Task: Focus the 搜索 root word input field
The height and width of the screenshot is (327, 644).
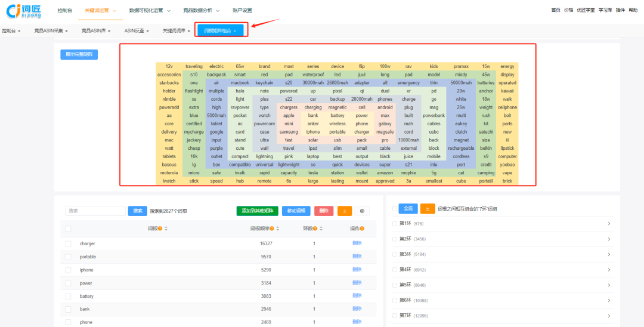Action: coord(95,211)
